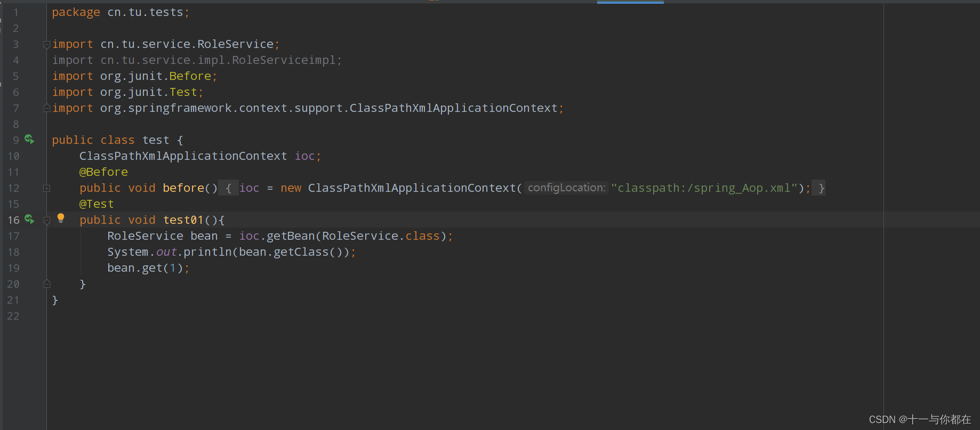
Task: Select the @Before annotation
Action: (103, 172)
